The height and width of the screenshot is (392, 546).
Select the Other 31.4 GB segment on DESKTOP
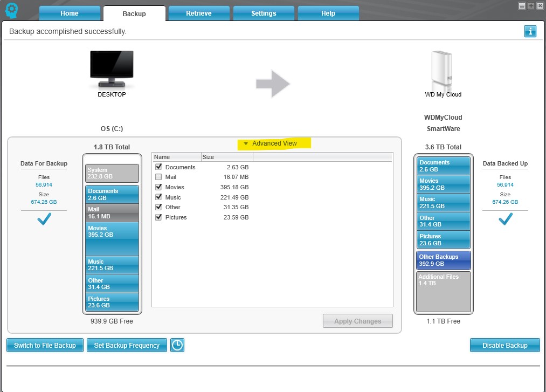click(112, 283)
